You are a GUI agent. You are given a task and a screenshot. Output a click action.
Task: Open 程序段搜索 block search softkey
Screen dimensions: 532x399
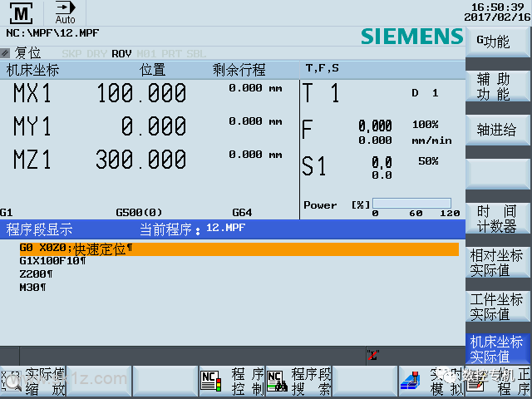coord(298,382)
